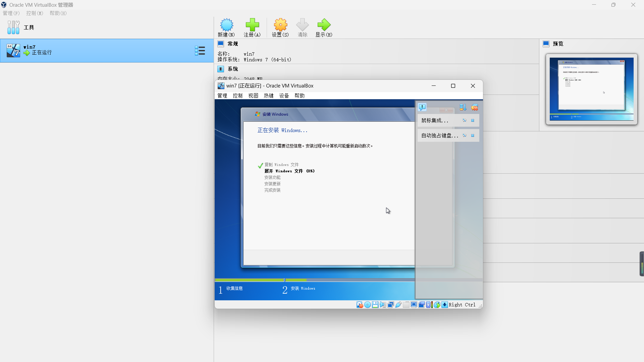Open the 视图 menu in VM window

click(253, 96)
